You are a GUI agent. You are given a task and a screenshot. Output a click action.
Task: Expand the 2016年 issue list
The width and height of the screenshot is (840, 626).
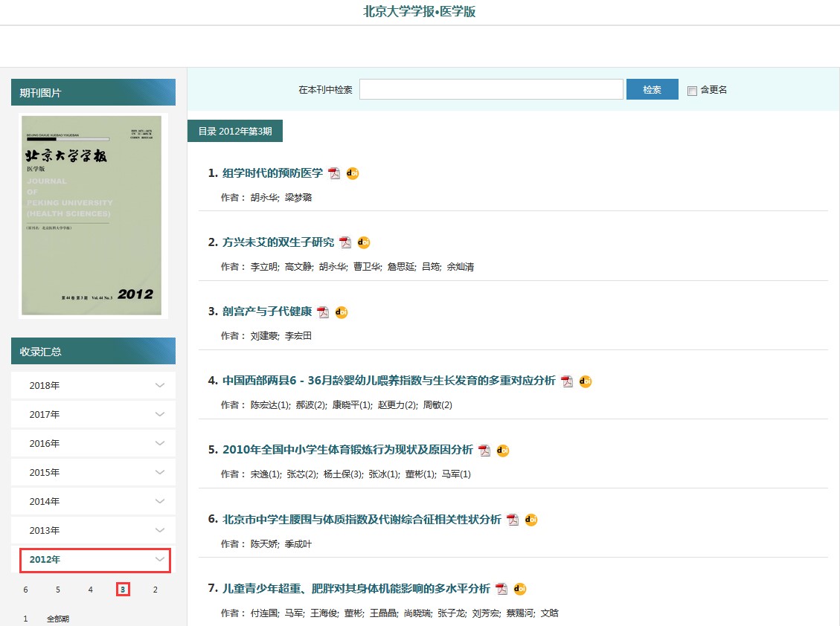(x=93, y=443)
